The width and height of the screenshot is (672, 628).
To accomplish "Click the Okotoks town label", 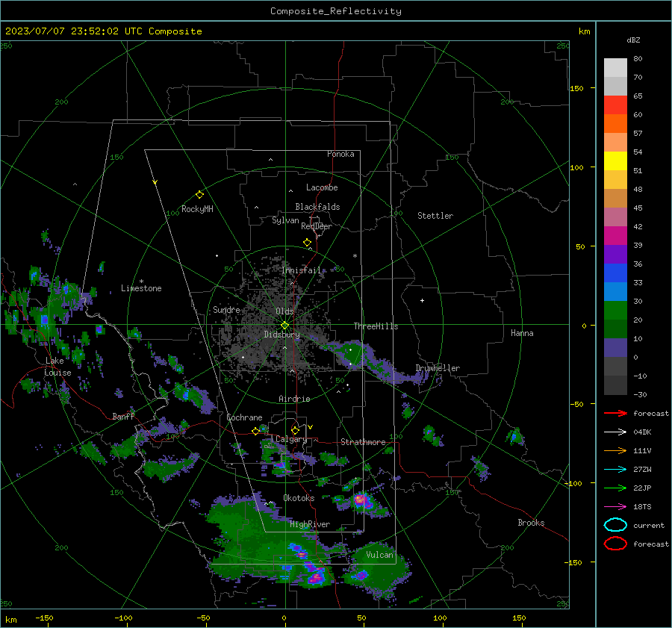I will coord(299,498).
